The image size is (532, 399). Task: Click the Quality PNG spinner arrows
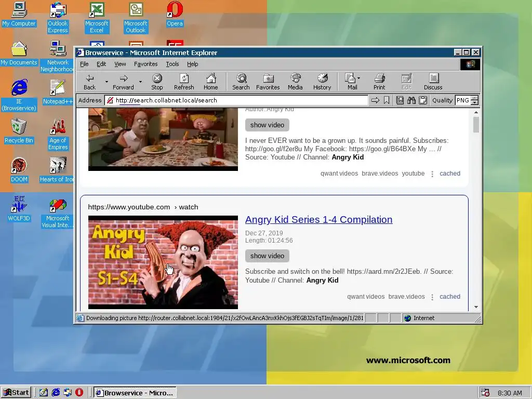click(475, 100)
